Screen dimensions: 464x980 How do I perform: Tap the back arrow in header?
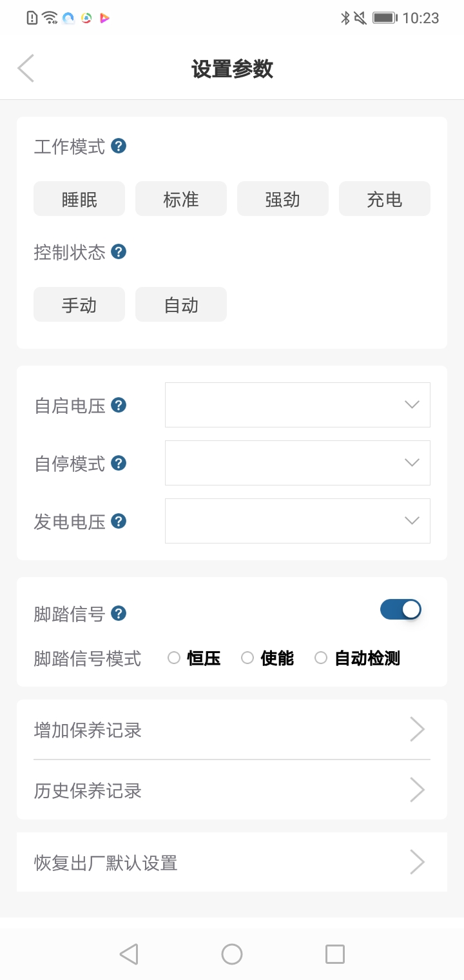pyautogui.click(x=26, y=68)
